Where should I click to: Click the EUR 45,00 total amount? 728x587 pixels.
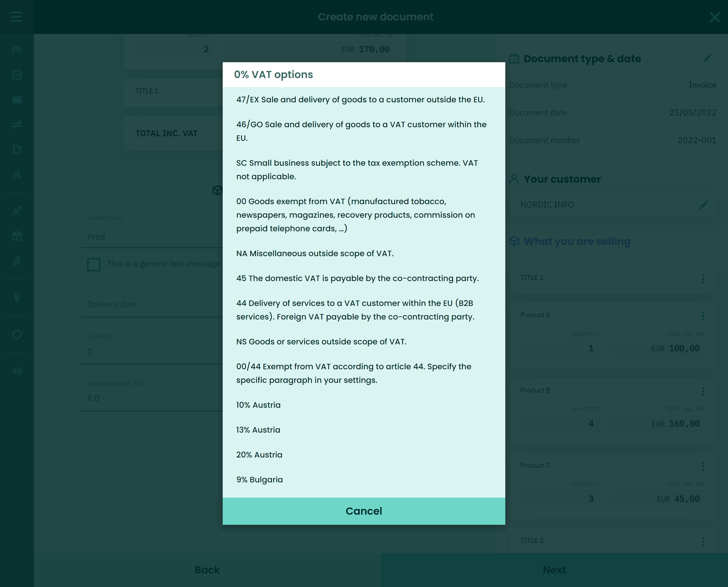coord(678,499)
